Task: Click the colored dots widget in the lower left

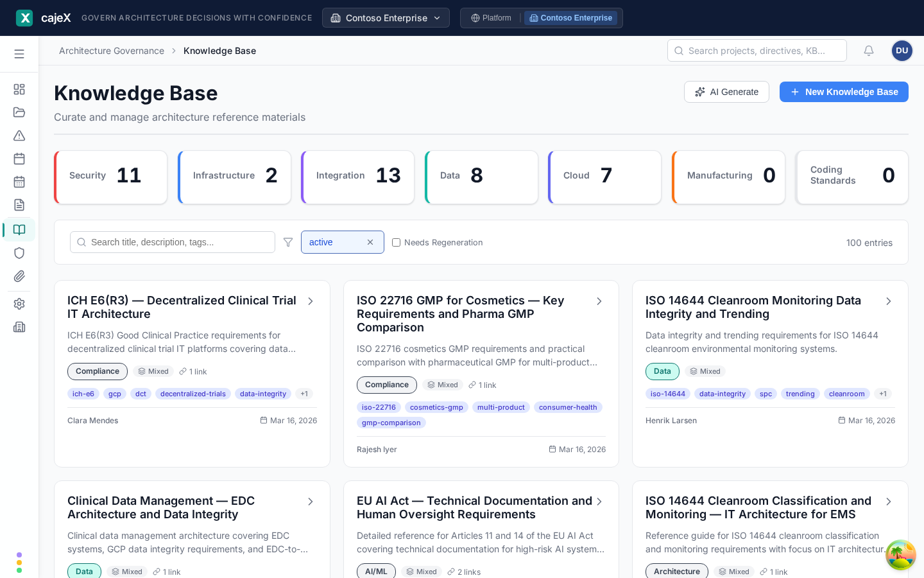Action: pyautogui.click(x=19, y=562)
